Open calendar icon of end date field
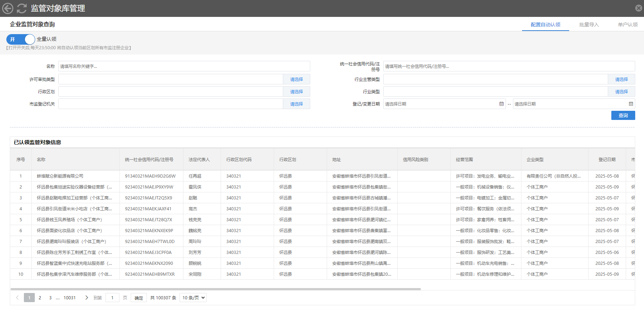Screen dimensions: 644x319 pyautogui.click(x=631, y=104)
